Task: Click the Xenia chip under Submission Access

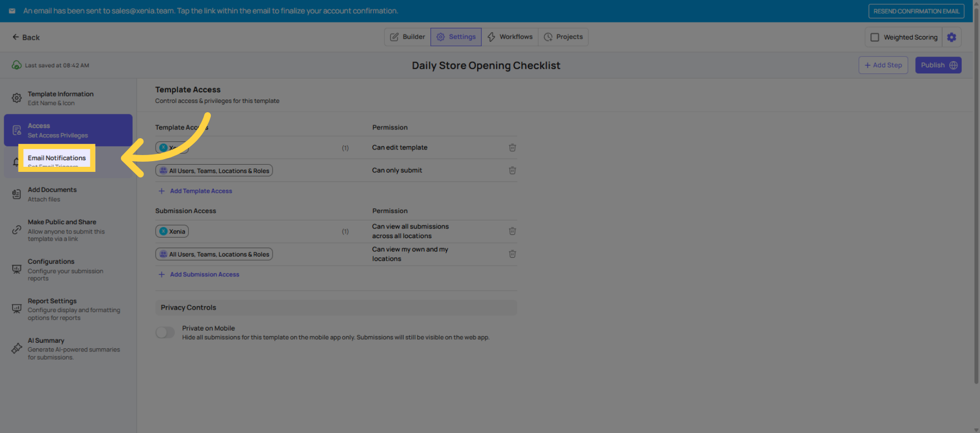Action: 172,232
